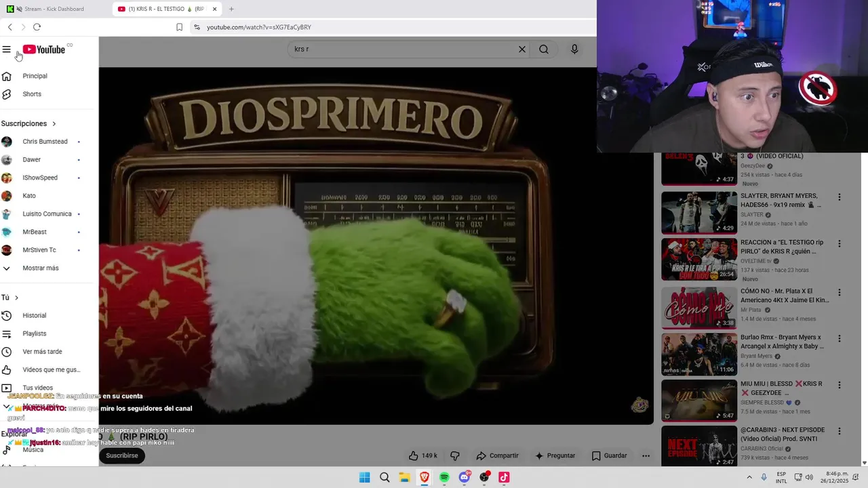Open Luisito Comunica channel
This screenshot has height=488, width=868.
(x=46, y=214)
